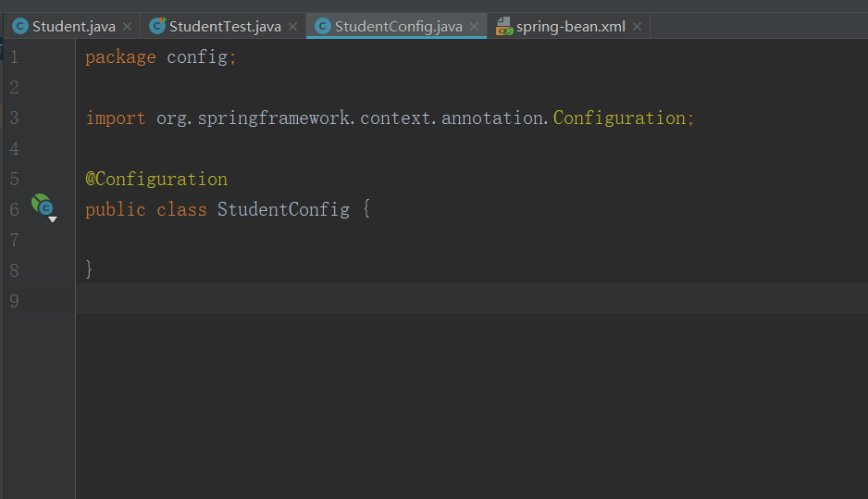This screenshot has width=868, height=499.
Task: Place caret on empty line 7 inside class
Action: click(x=278, y=240)
